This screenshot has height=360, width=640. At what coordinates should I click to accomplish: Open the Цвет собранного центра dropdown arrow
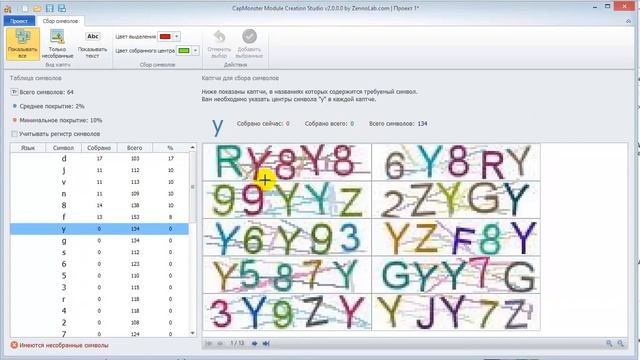click(x=196, y=51)
